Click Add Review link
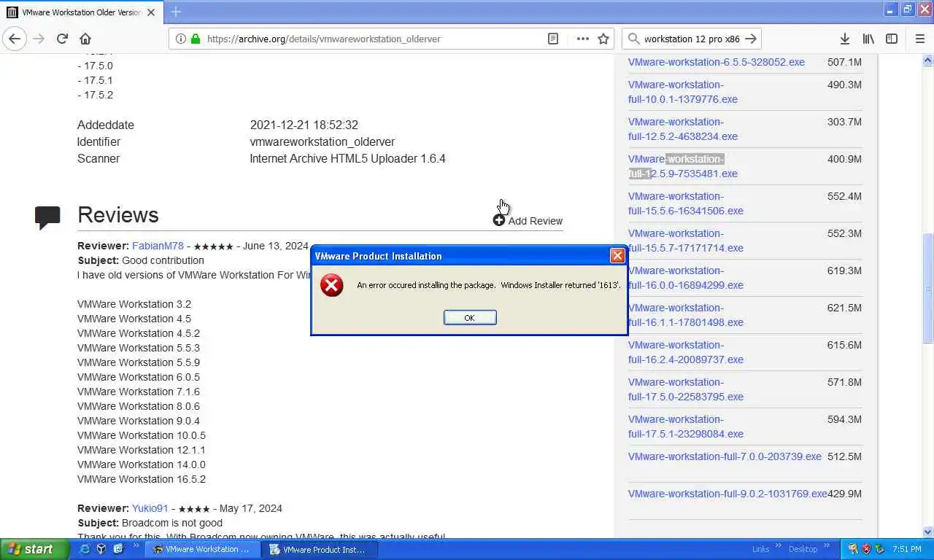 tap(528, 221)
